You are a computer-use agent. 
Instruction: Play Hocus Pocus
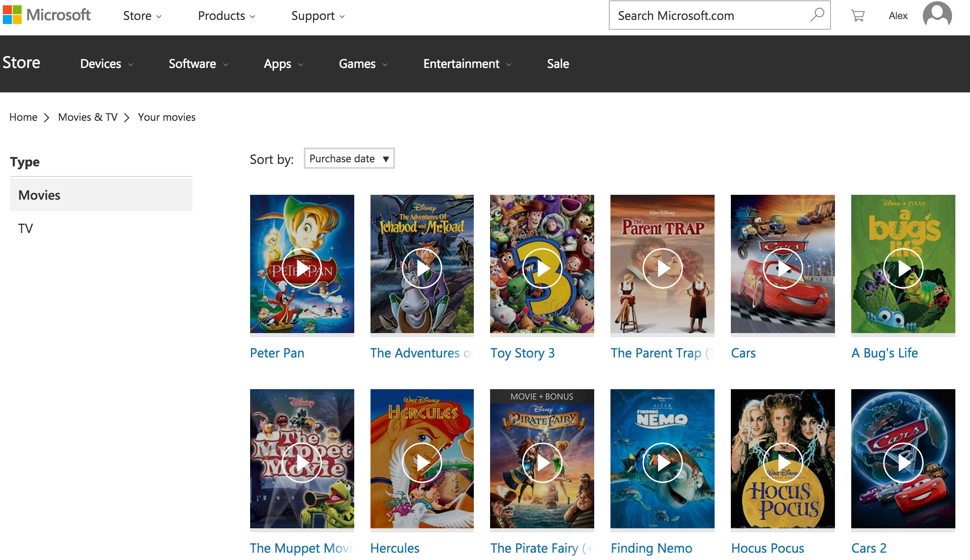[x=782, y=462]
